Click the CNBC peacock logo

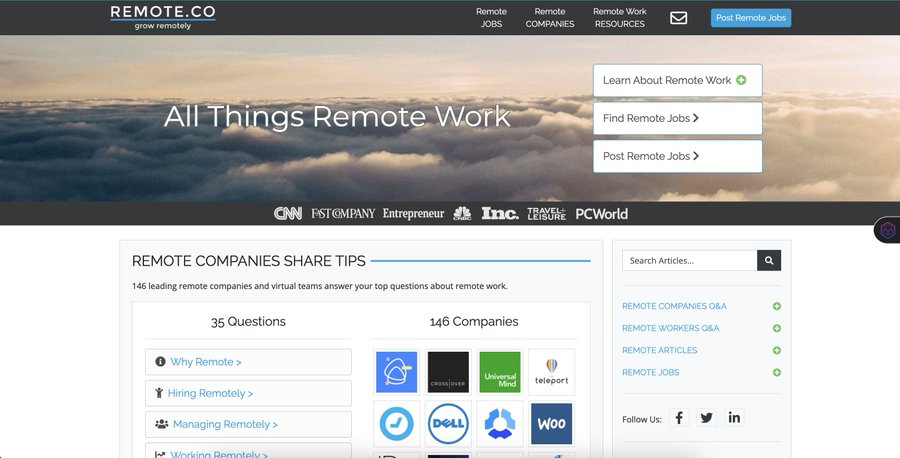(462, 214)
